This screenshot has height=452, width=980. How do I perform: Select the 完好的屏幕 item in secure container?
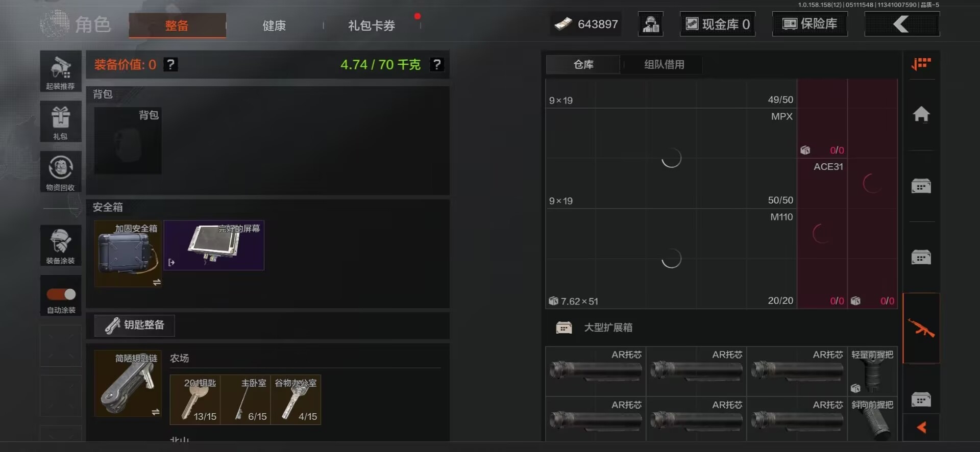214,245
